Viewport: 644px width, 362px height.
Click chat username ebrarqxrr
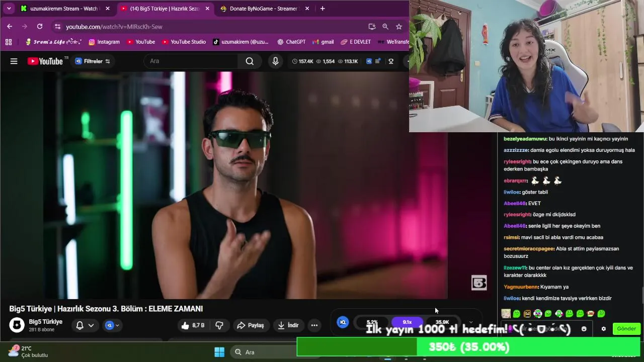click(516, 180)
